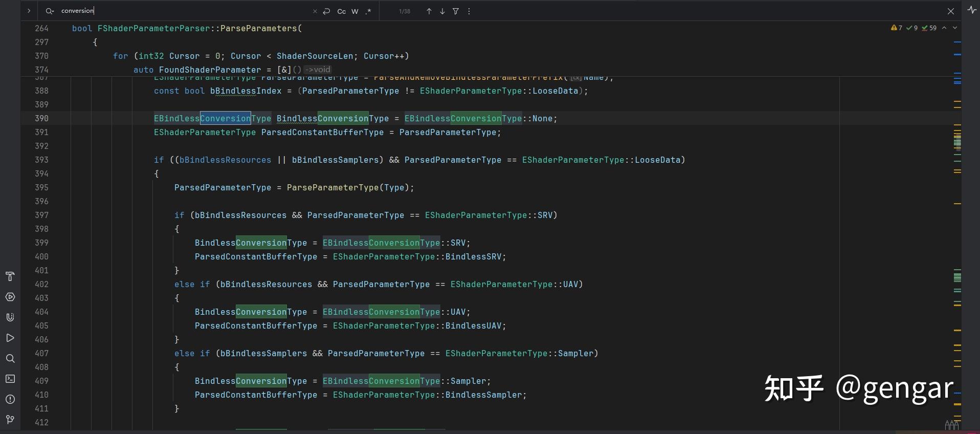Image resolution: width=980 pixels, height=434 pixels.
Task: Open the Problems tool window
Action: pos(10,399)
